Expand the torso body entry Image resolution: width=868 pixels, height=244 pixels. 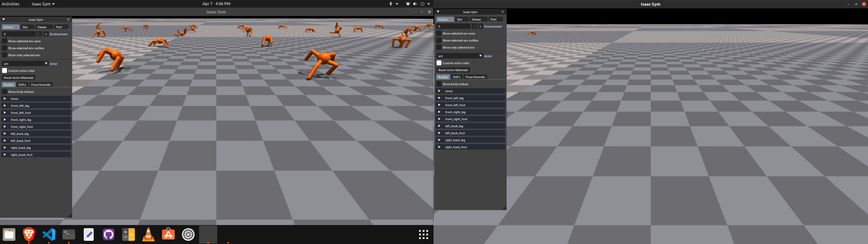[5, 98]
